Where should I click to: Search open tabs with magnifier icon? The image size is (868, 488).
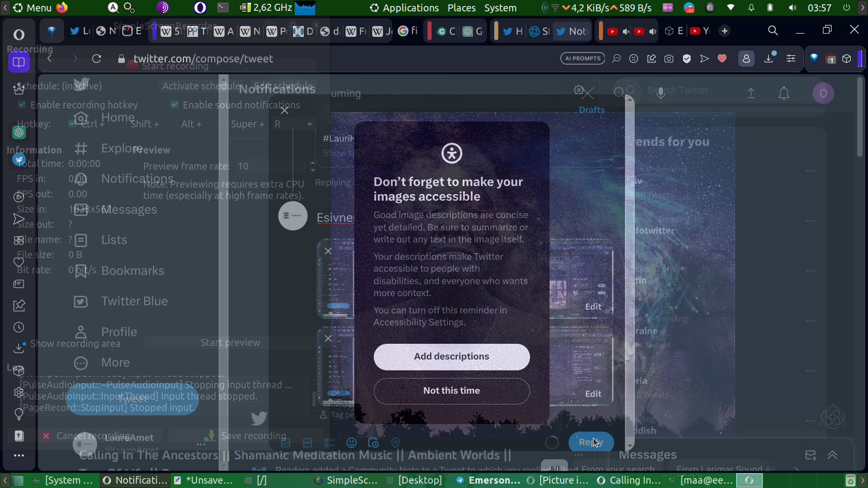773,31
